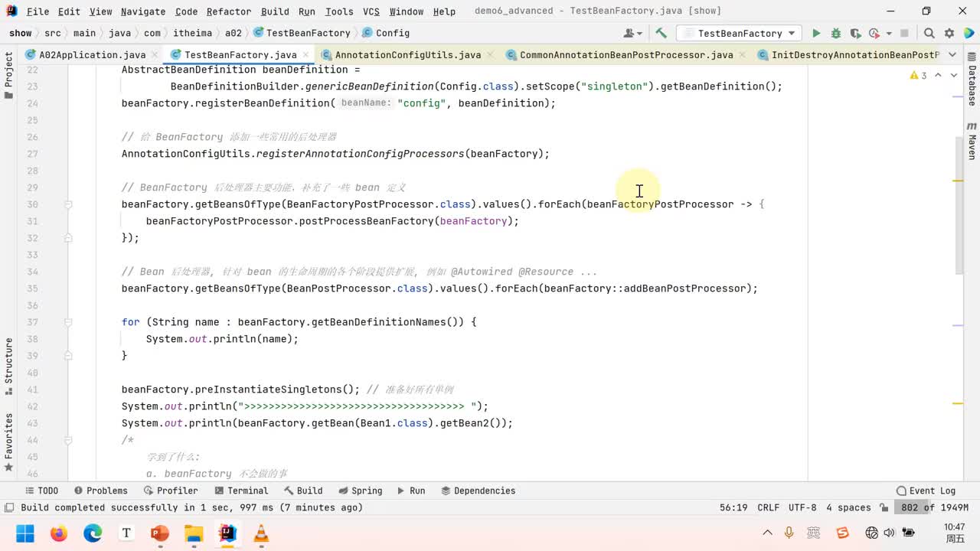Close the TestBeanFactory.java tab
This screenshot has width=980, height=551.
[306, 54]
